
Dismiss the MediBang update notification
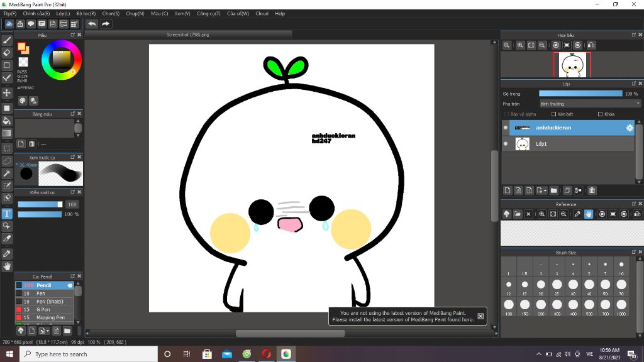click(x=480, y=316)
